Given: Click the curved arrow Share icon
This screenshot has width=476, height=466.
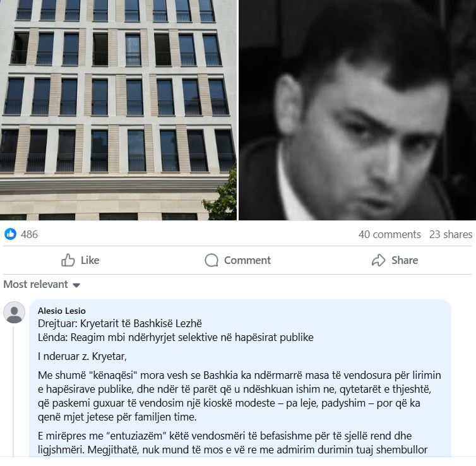Looking at the screenshot, I should (378, 260).
